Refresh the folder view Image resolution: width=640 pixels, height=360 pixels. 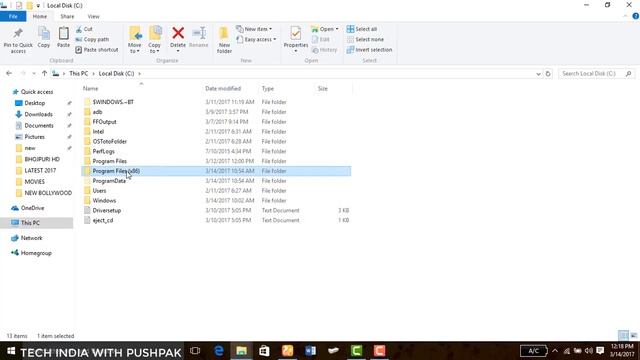click(x=548, y=74)
